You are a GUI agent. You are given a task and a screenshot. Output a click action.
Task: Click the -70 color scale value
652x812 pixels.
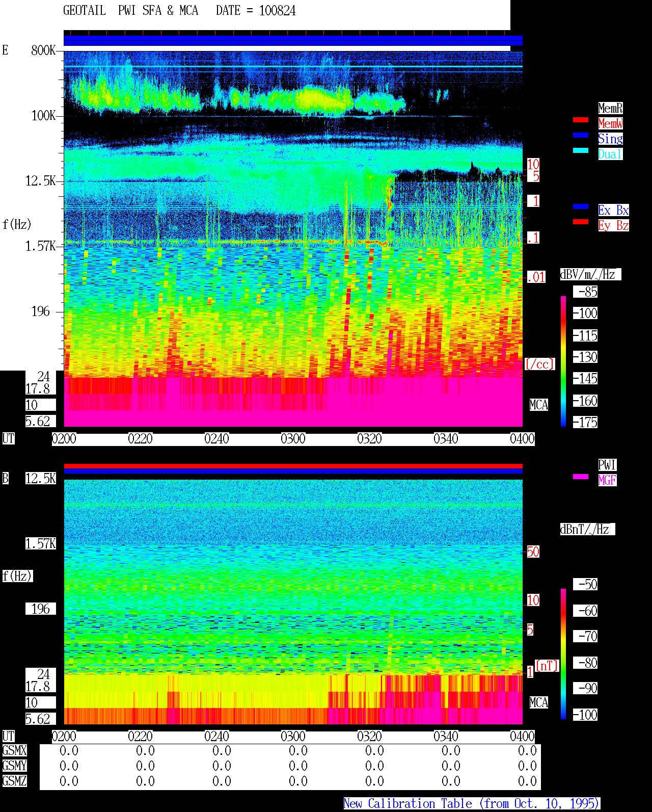[585, 636]
